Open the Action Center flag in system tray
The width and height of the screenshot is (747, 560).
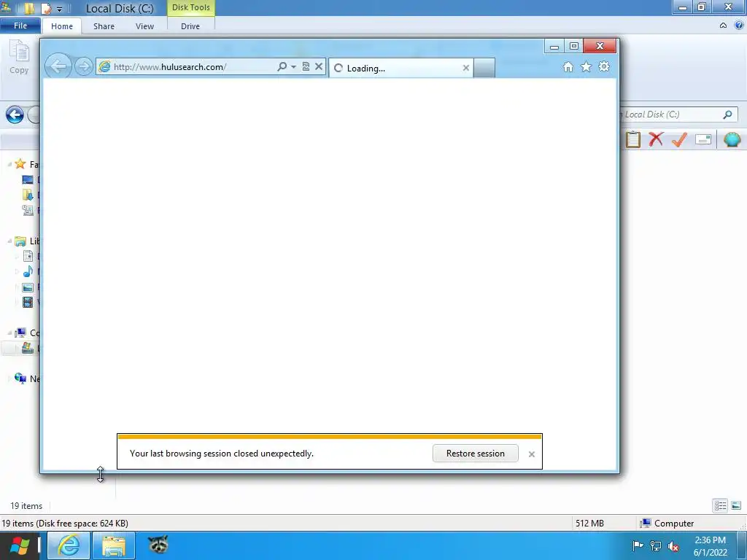tap(638, 546)
